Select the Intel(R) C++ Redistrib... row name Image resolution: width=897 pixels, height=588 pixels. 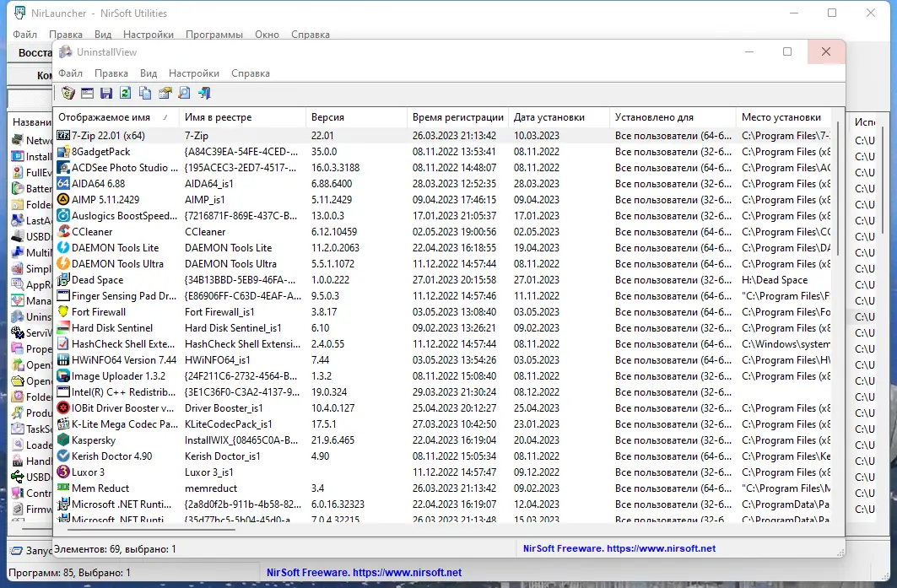point(123,391)
